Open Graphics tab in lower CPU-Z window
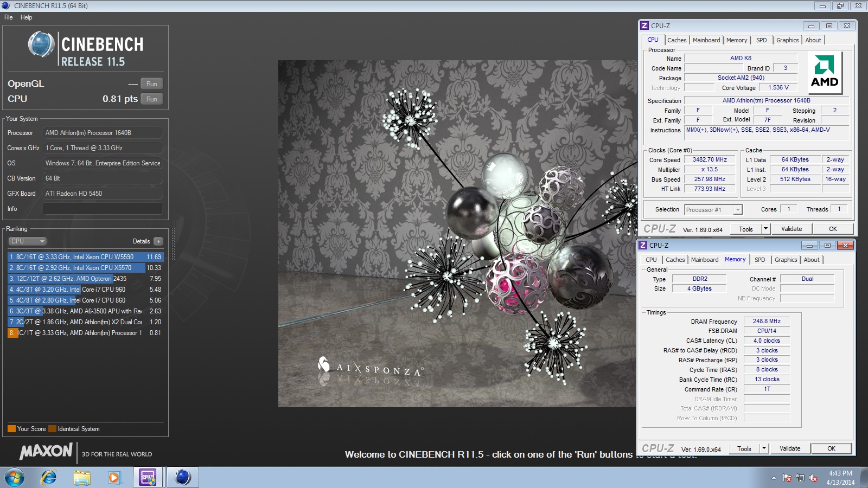 (786, 260)
